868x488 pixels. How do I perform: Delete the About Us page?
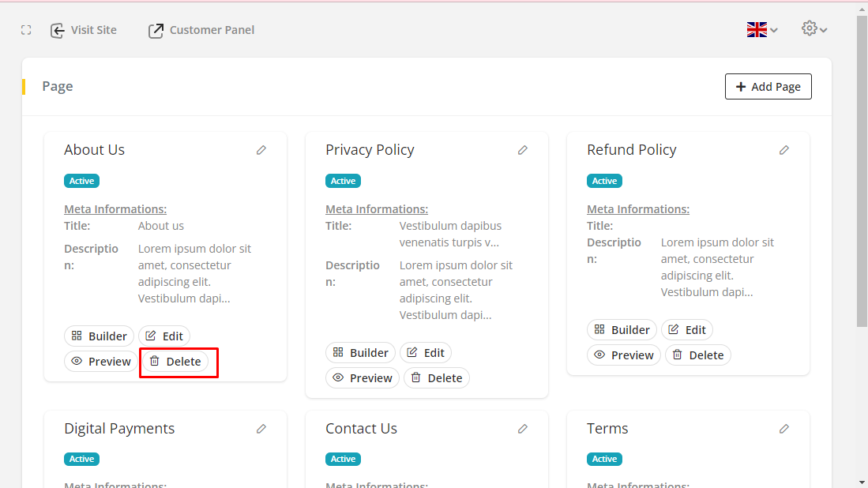click(x=175, y=362)
